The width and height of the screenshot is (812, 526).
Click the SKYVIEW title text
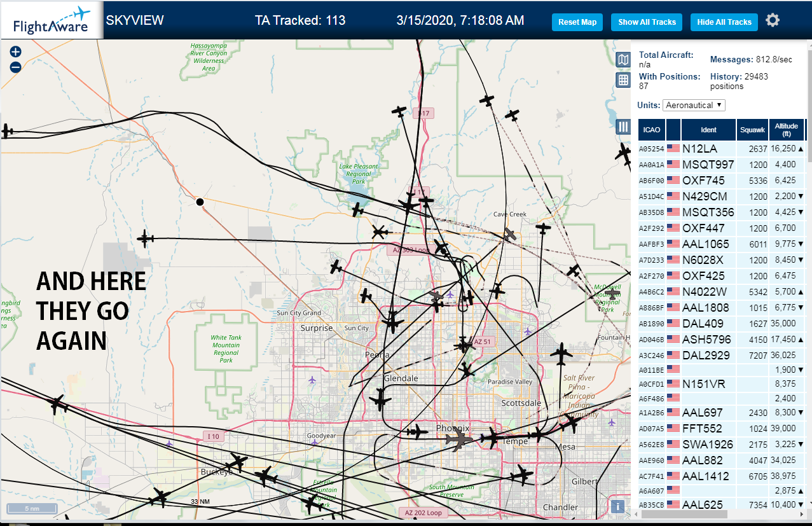pyautogui.click(x=135, y=20)
